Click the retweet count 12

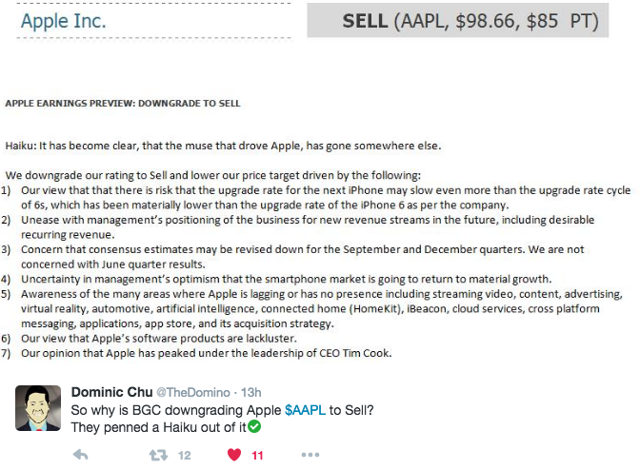184,455
